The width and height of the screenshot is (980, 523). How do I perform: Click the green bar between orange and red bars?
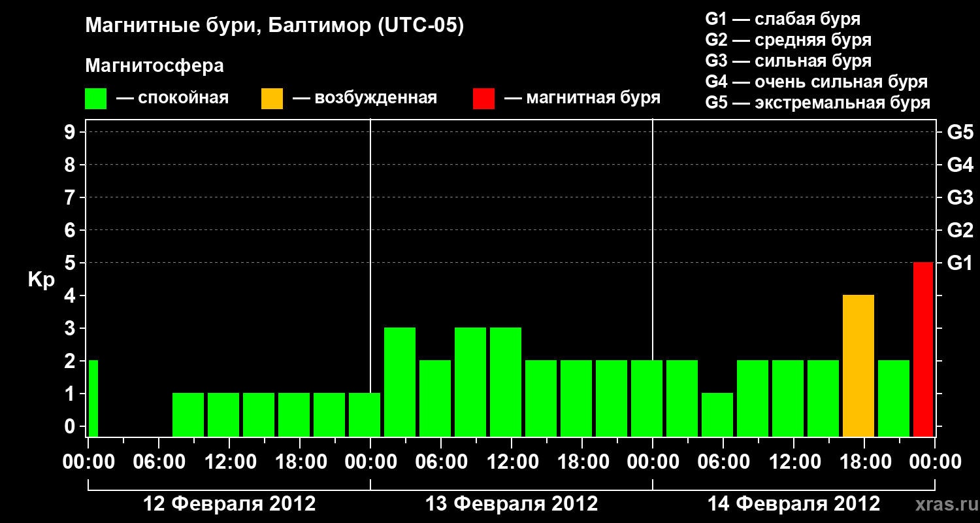(894, 398)
